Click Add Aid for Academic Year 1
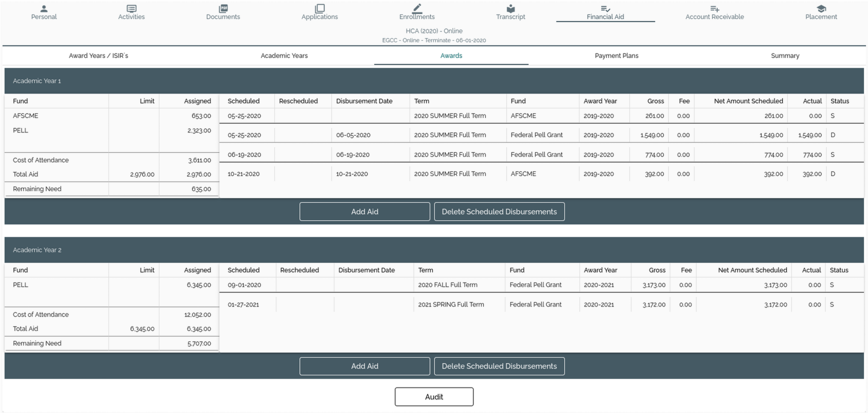 [365, 212]
